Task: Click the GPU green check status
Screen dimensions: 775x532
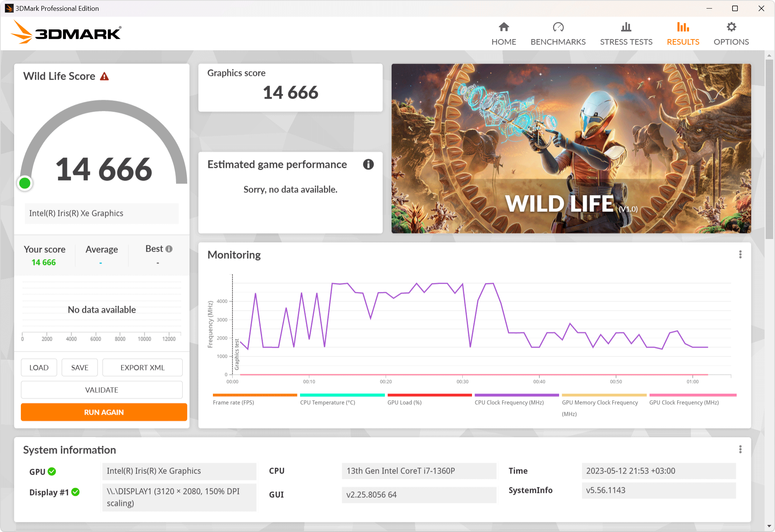Action: (52, 471)
